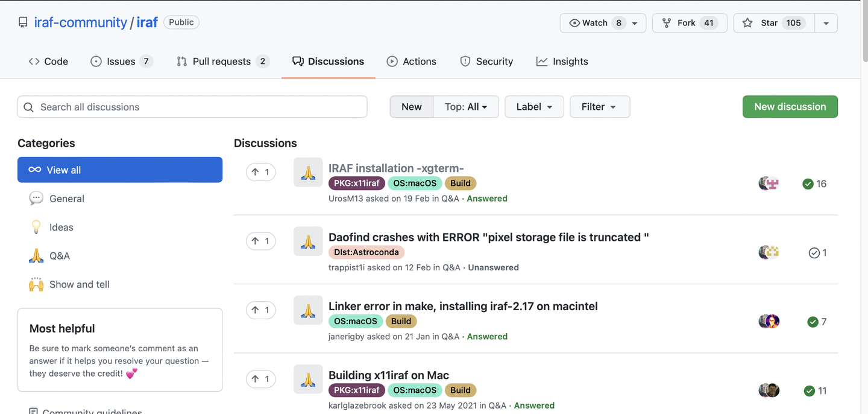Star the iraf repository
Image resolution: width=868 pixels, height=414 pixels.
[x=773, y=23]
